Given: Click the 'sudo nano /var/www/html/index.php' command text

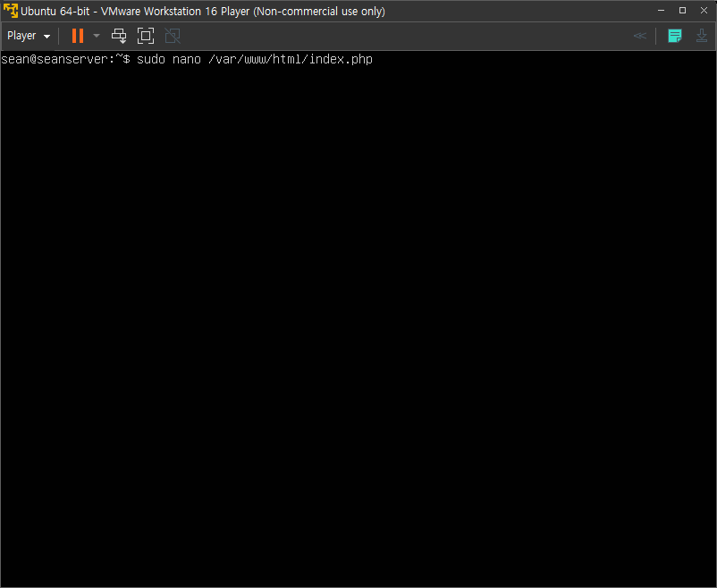Looking at the screenshot, I should [x=255, y=60].
